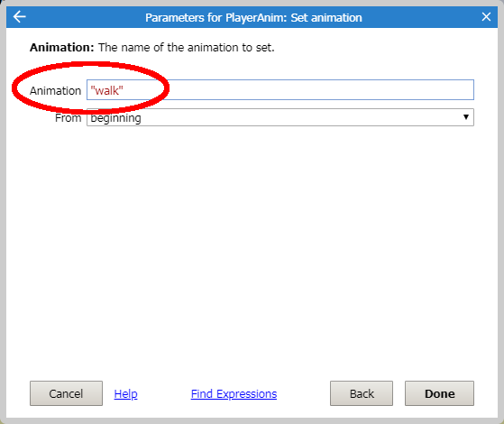This screenshot has width=504, height=424.
Task: Click the From label beside the dropdown
Action: [x=69, y=118]
